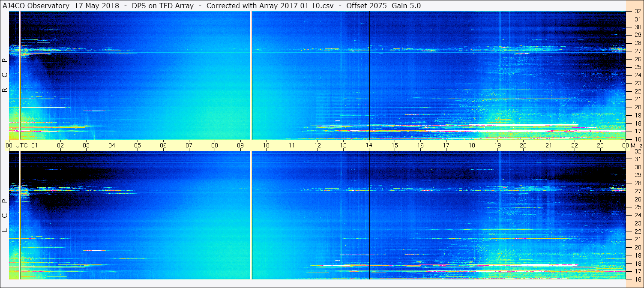Click hour label '15' on time axis
This screenshot has width=644, height=288.
(395, 145)
